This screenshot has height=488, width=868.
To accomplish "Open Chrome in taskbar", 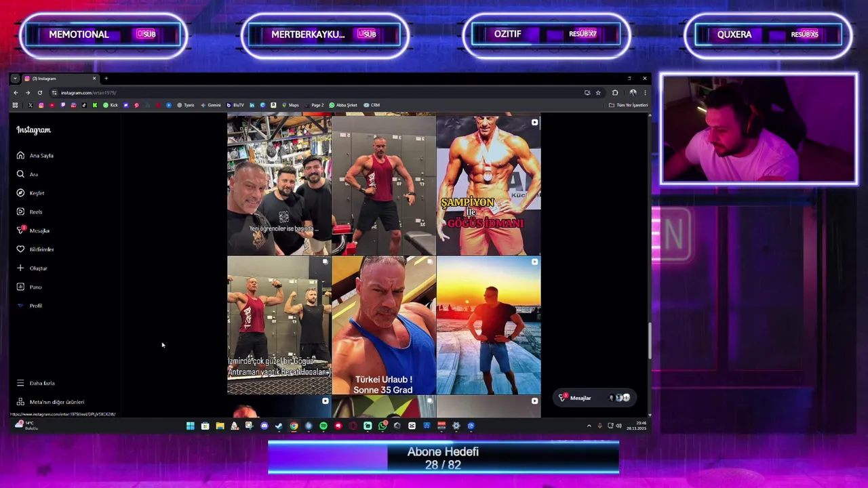I will coord(294,426).
